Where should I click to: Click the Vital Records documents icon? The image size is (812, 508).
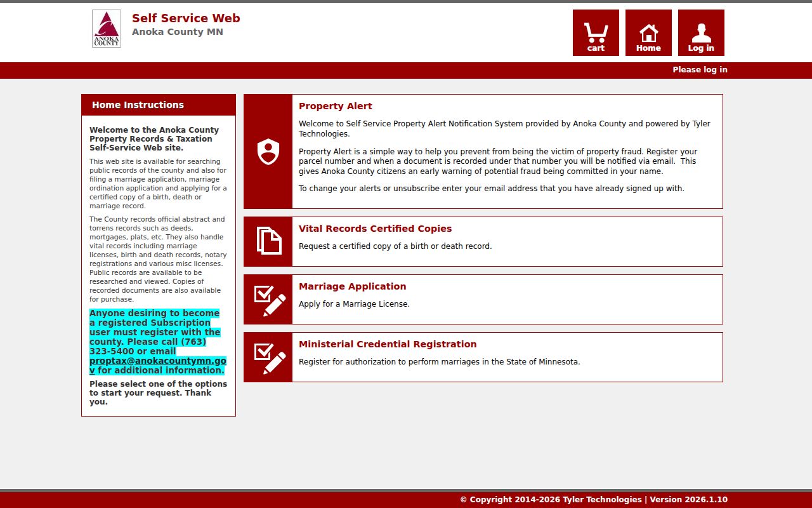pyautogui.click(x=268, y=241)
